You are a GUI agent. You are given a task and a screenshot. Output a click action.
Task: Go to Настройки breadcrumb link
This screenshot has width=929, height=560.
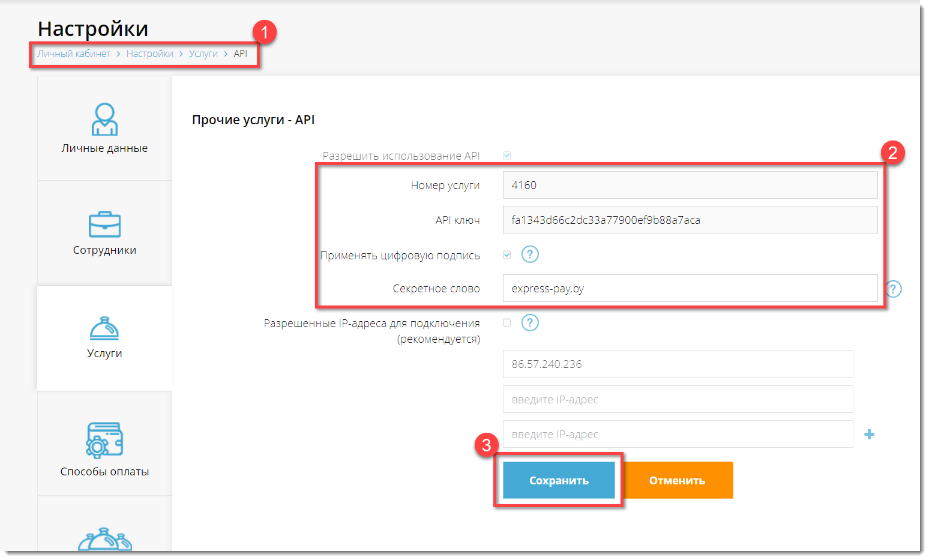pyautogui.click(x=150, y=53)
